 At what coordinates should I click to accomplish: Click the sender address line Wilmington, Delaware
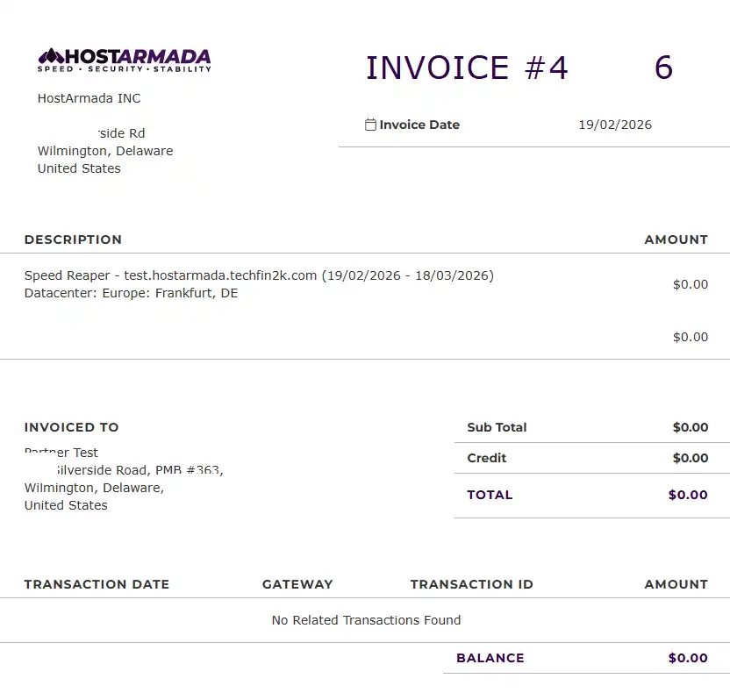point(105,151)
